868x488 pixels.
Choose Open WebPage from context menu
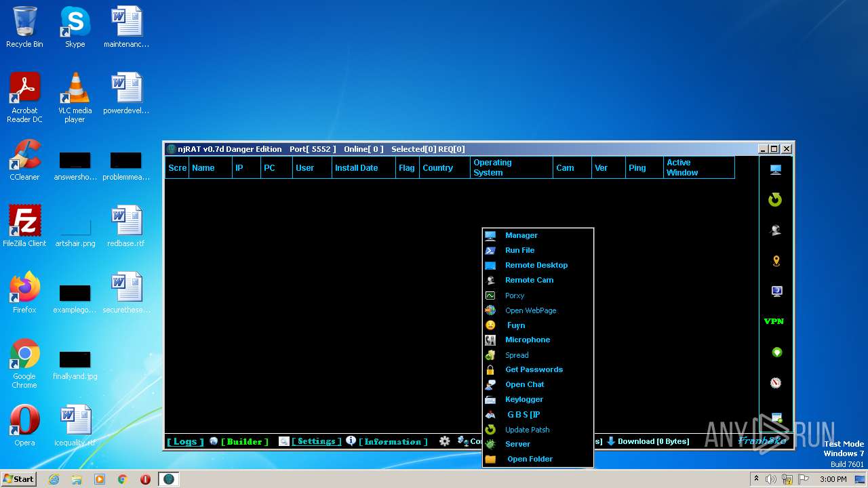[538, 310]
